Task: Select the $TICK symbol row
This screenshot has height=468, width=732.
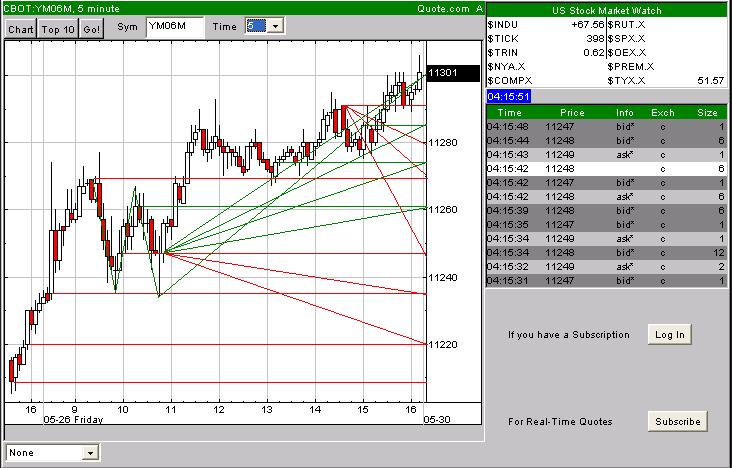Action: tap(502, 37)
